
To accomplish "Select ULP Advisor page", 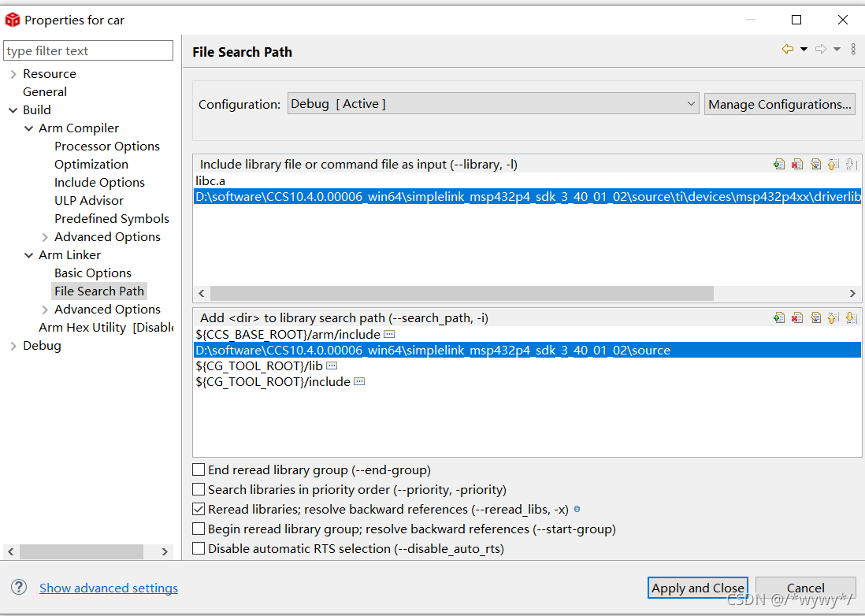I will click(x=89, y=201).
